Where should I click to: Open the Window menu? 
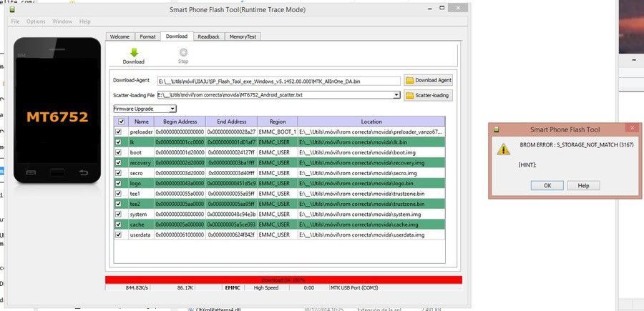click(x=62, y=21)
